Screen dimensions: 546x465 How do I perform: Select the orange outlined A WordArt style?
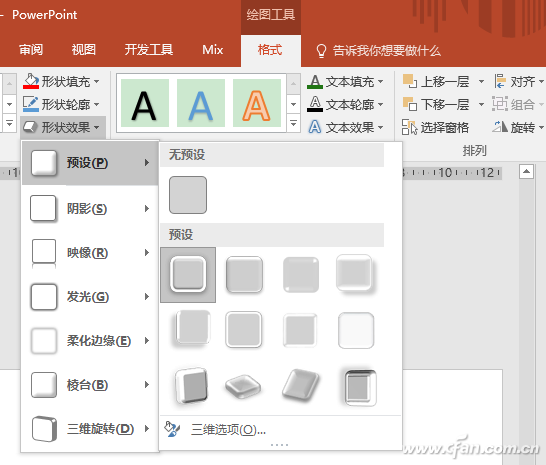(257, 103)
